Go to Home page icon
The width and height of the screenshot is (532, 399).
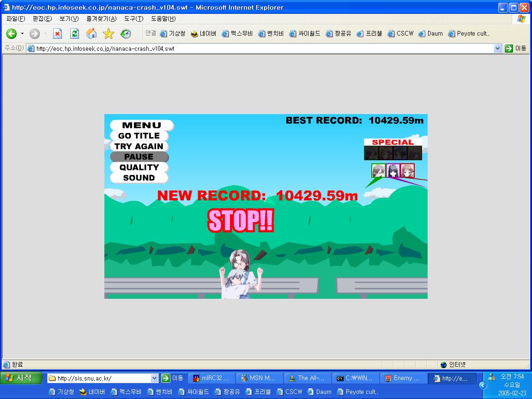pos(91,34)
